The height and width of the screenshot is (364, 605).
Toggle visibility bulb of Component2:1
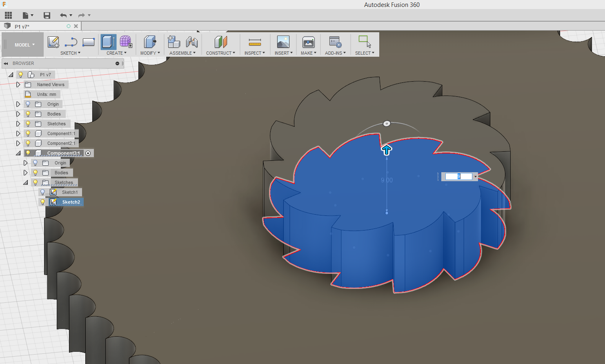(28, 143)
